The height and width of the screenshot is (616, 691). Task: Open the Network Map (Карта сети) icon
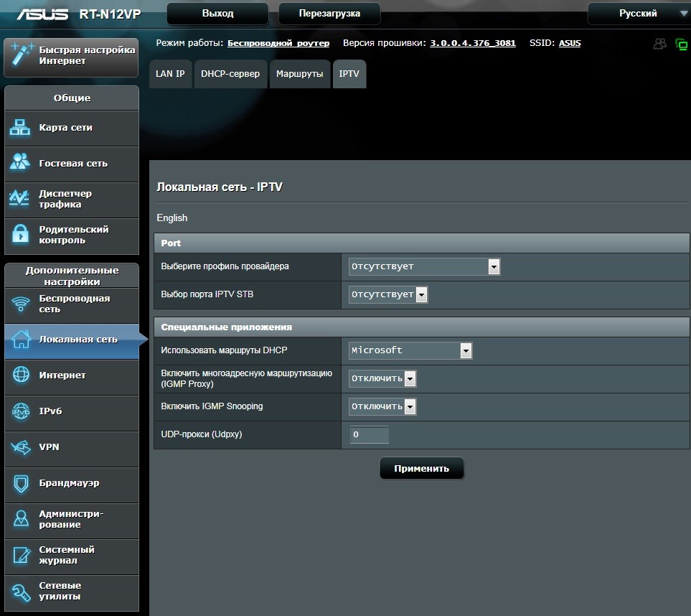[21, 128]
